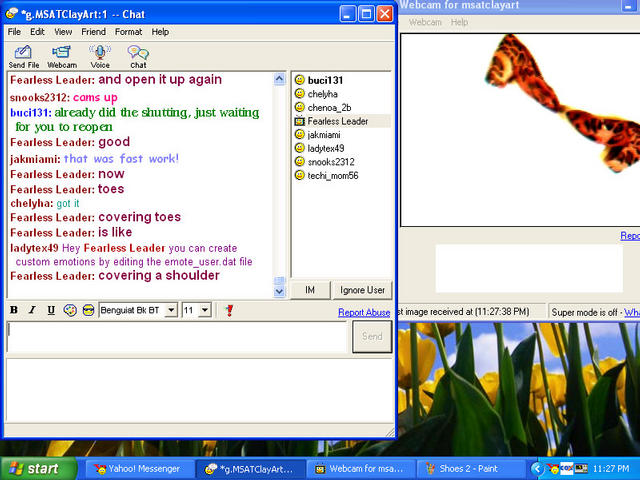Screen dimensions: 640x480
Task: Click the smiley icon beside jakmiami
Action: click(x=300, y=134)
